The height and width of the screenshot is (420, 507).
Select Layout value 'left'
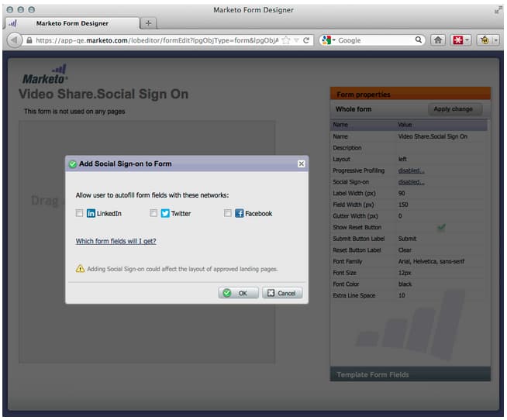click(x=402, y=159)
